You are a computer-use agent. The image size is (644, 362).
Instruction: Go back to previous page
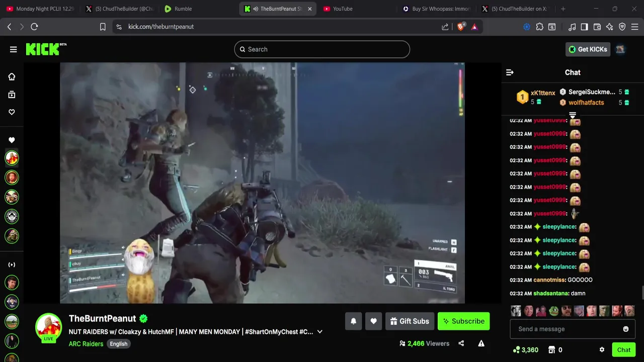[9, 27]
